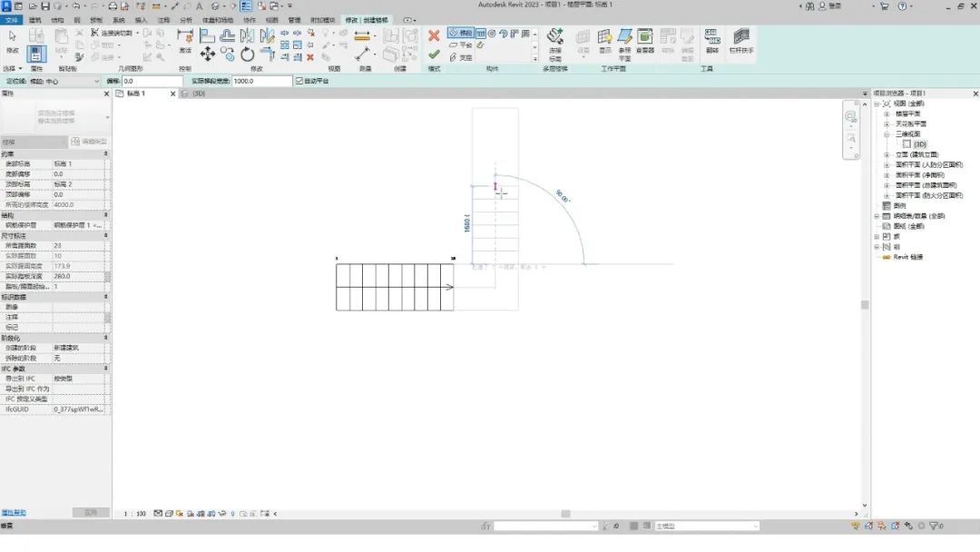The image size is (980, 552).
Task: Open the 文件 (File) menu tab
Action: tap(12, 19)
